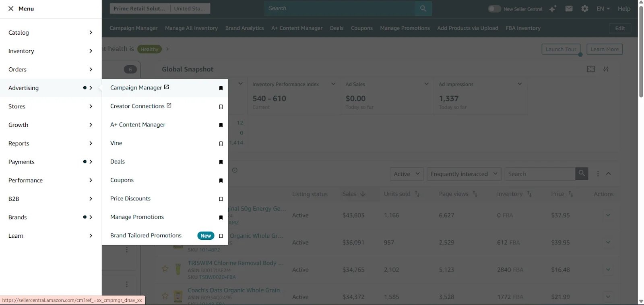Expand the B2B menu
This screenshot has height=305, width=644.
51,199
